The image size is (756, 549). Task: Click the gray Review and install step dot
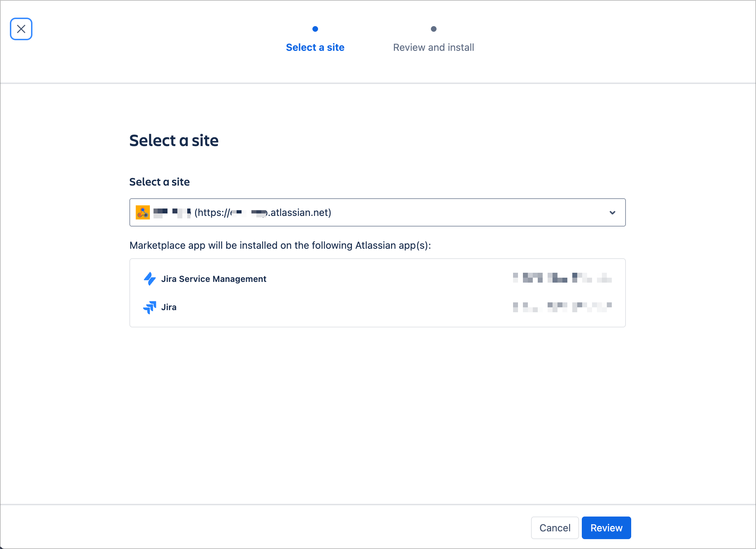[x=434, y=29]
